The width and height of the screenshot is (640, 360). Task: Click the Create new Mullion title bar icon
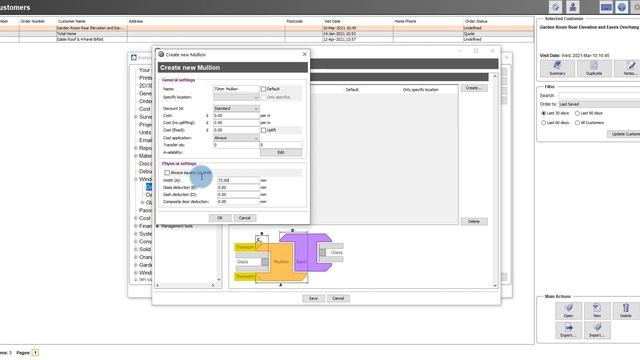(161, 54)
